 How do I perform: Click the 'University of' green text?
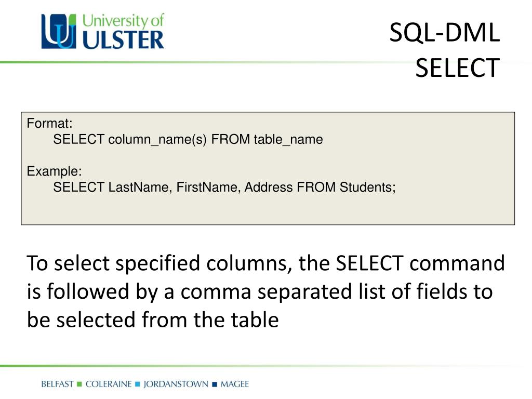click(123, 21)
